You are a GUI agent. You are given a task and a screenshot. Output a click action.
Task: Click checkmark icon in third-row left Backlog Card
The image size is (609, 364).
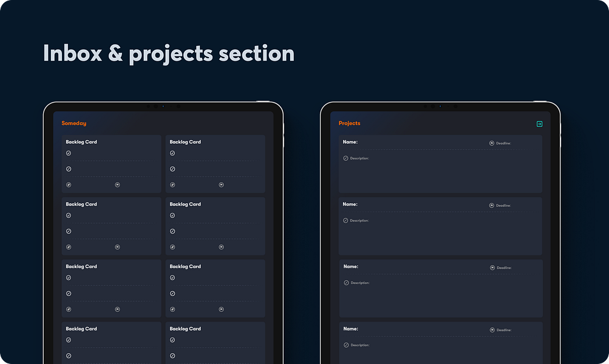tap(69, 278)
